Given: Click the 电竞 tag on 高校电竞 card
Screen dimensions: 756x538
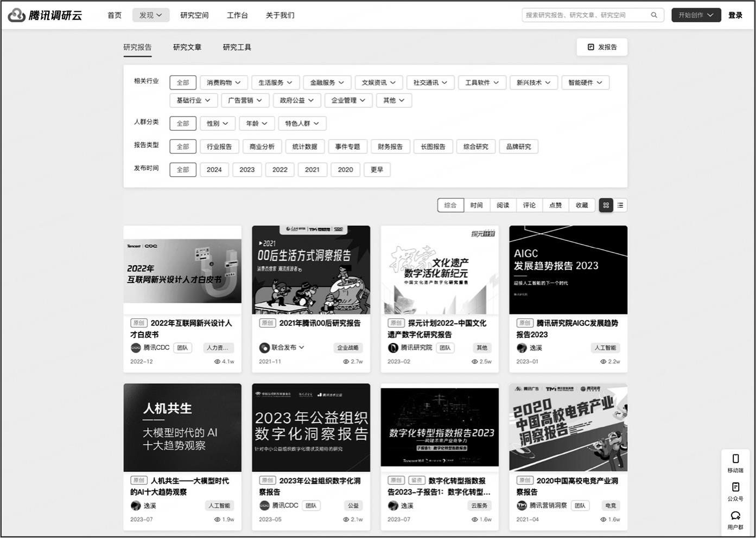Looking at the screenshot, I should [x=611, y=505].
